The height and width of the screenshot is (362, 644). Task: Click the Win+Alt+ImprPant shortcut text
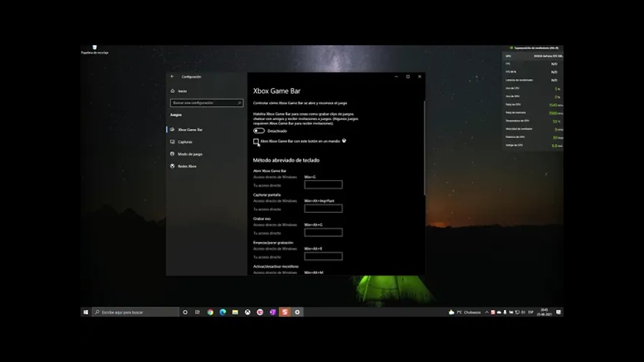(319, 201)
